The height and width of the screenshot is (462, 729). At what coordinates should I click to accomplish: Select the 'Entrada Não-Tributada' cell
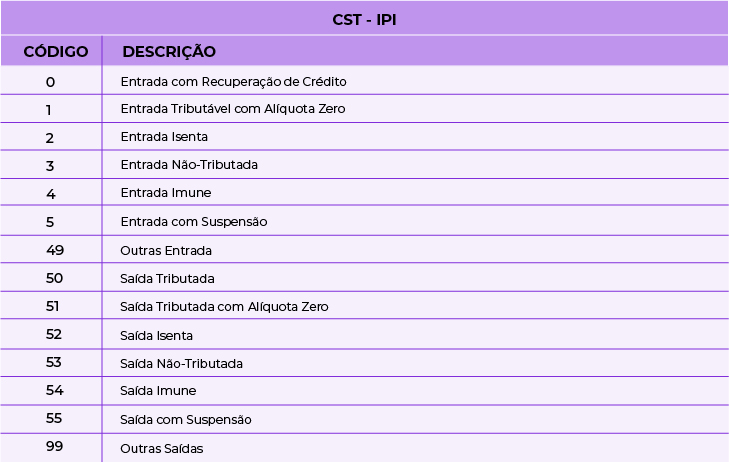(188, 165)
